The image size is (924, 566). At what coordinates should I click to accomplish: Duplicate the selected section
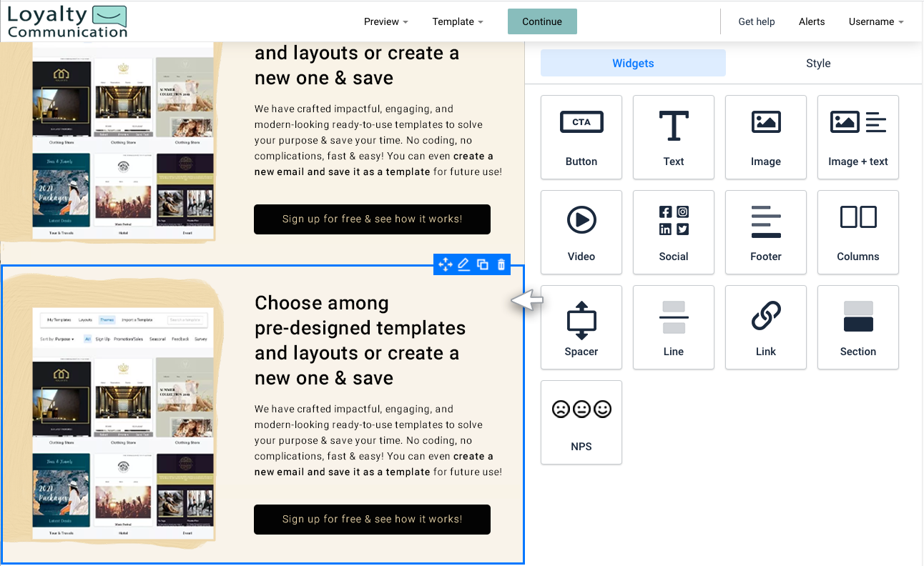click(x=482, y=264)
